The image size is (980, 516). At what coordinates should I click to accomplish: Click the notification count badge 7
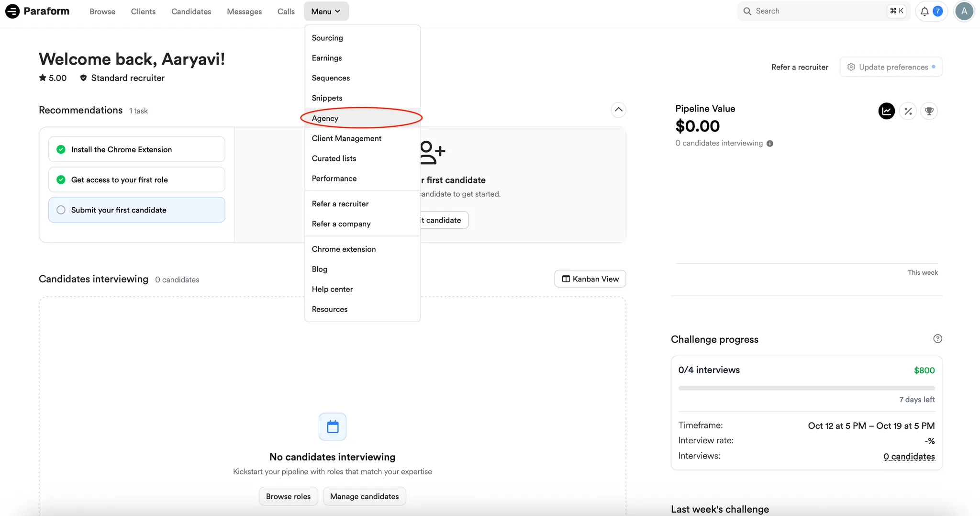(x=938, y=11)
